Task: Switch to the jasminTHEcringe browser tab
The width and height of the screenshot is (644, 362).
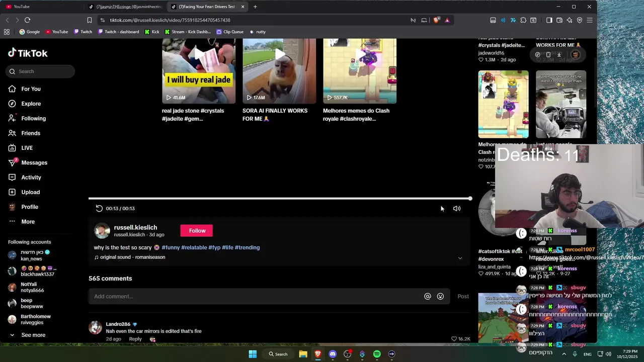Action: [125, 7]
